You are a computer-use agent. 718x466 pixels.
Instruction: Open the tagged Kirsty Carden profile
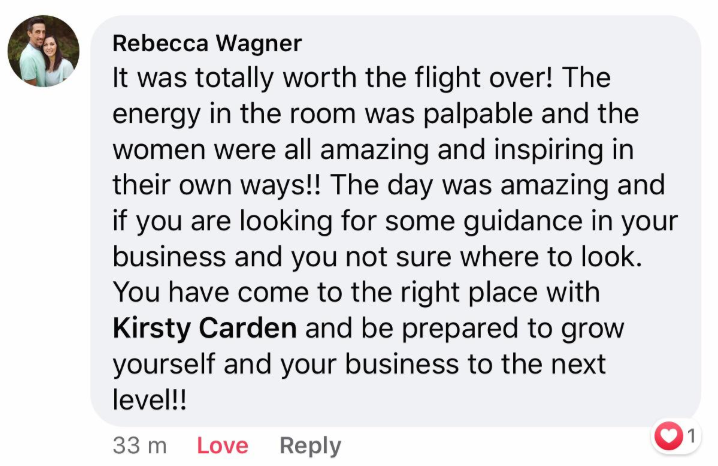(206, 327)
